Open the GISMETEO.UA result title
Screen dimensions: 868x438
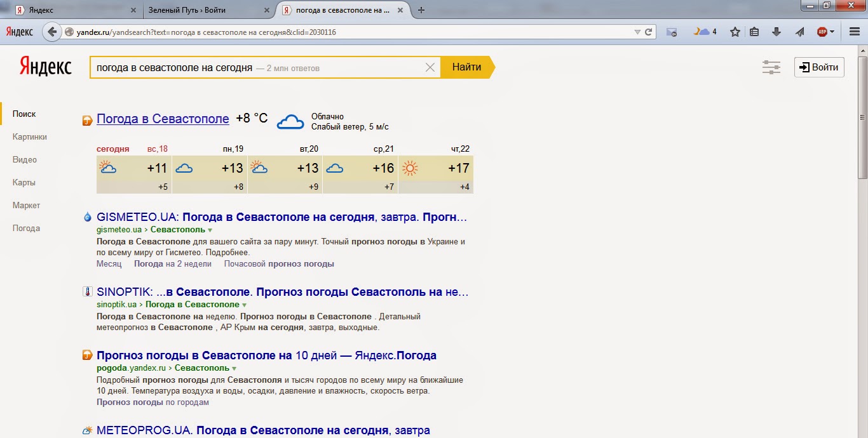(x=281, y=217)
